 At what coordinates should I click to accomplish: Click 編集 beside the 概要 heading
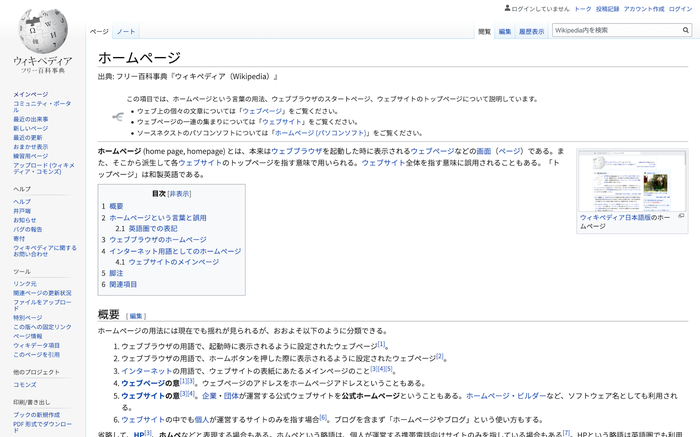tap(136, 316)
